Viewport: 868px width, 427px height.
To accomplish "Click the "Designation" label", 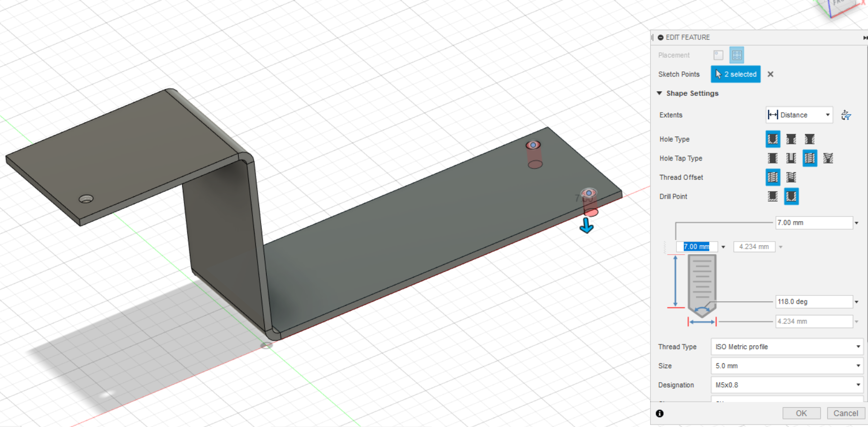I will click(x=676, y=385).
